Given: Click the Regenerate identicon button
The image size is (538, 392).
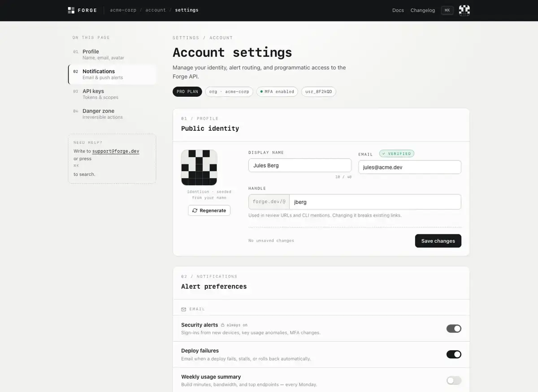Looking at the screenshot, I should 209,211.
